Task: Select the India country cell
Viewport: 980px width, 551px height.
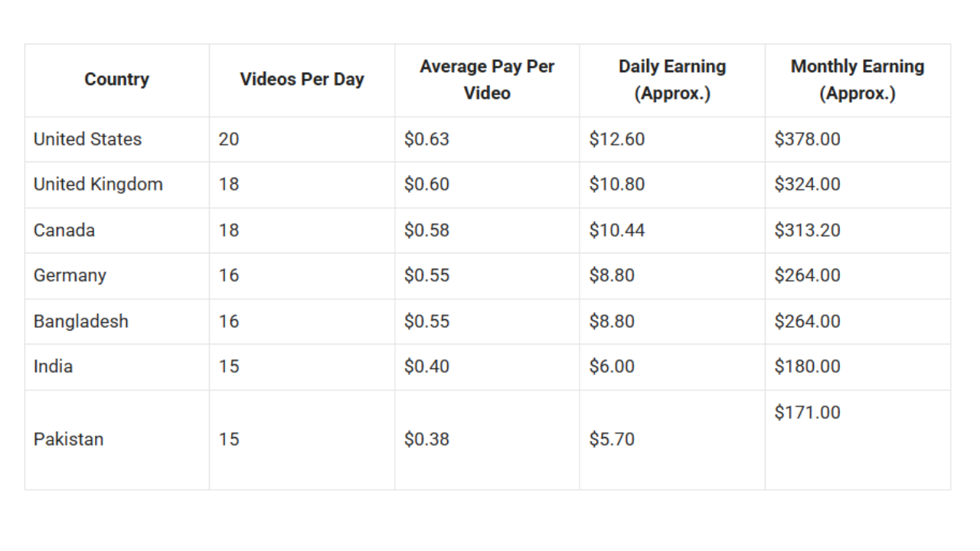Action: (54, 367)
